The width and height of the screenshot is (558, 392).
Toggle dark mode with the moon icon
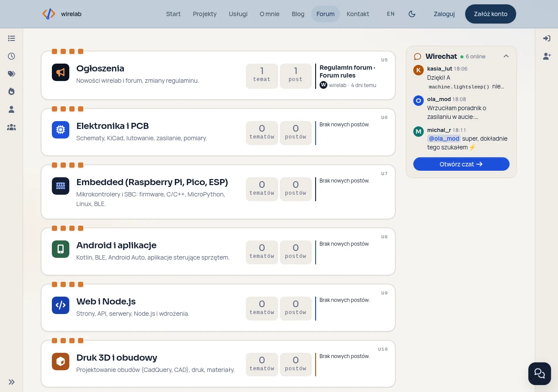point(412,14)
